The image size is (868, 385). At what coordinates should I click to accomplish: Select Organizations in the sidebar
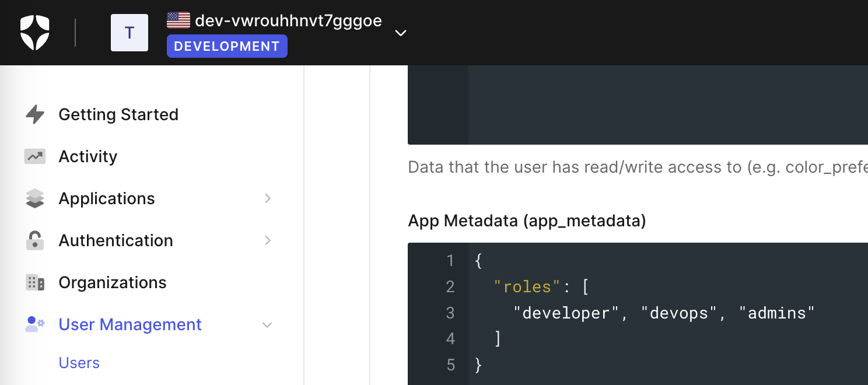112,282
